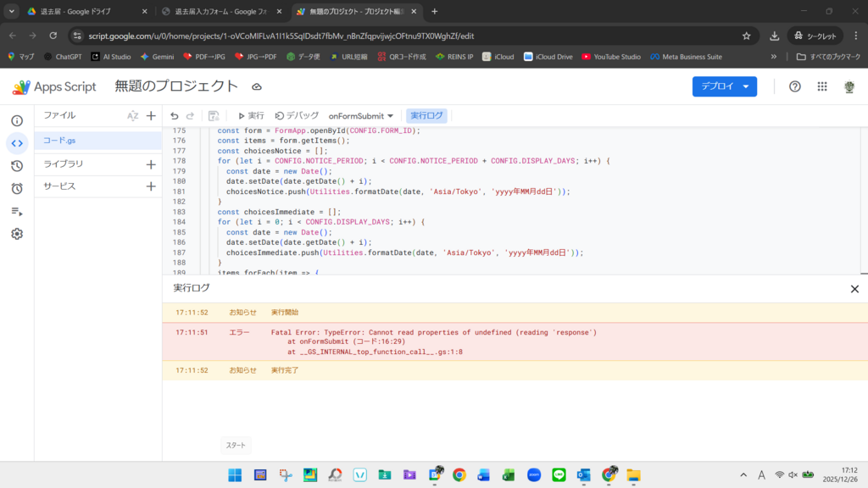Open the Overview (info) sidebar icon
Image resolution: width=868 pixels, height=488 pixels.
(x=17, y=120)
